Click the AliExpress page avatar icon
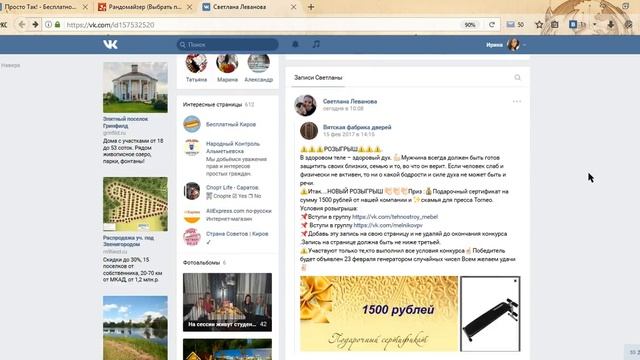The height and width of the screenshot is (360, 640). coord(192,215)
